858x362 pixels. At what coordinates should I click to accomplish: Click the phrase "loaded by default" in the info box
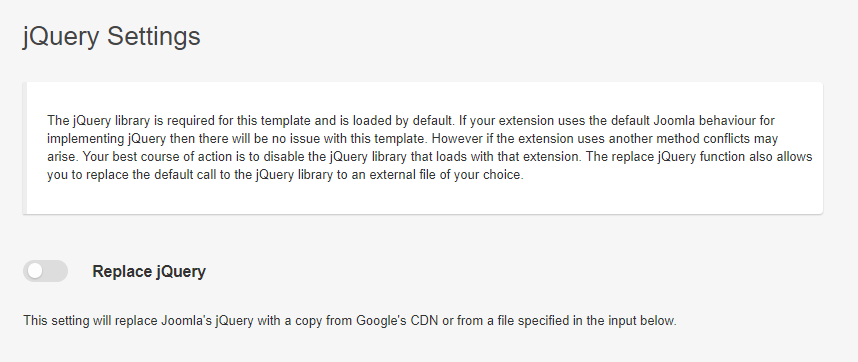(401, 120)
